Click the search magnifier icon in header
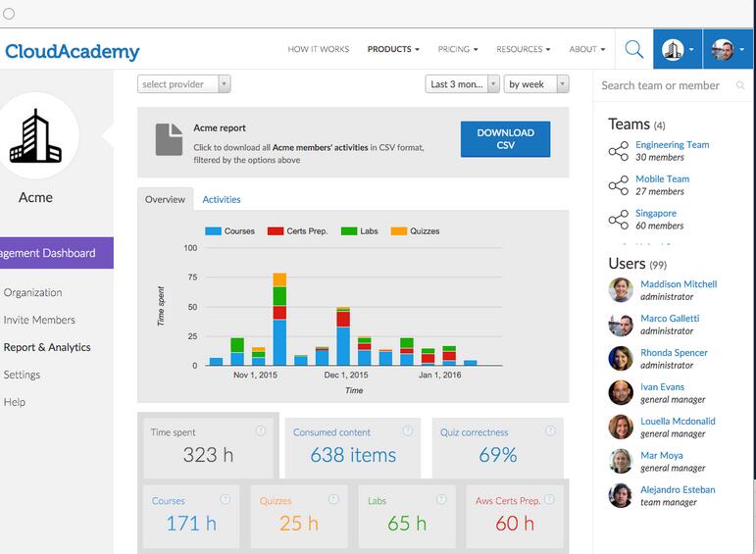Image resolution: width=756 pixels, height=554 pixels. pyautogui.click(x=634, y=49)
